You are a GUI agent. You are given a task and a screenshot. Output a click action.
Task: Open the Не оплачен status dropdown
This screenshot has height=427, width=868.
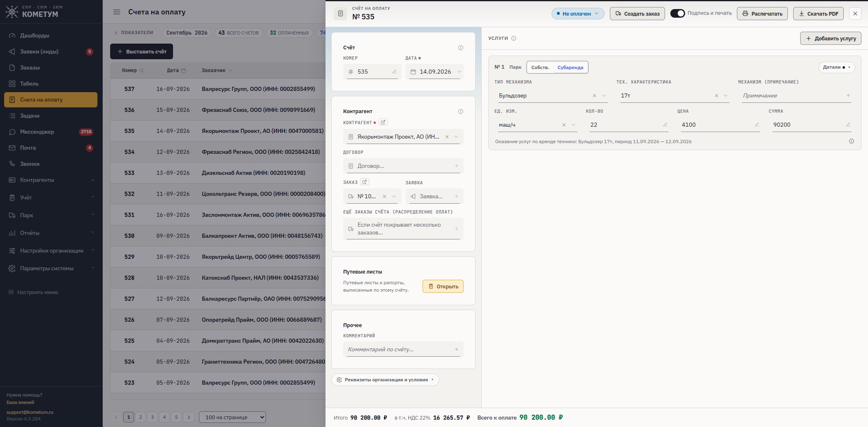click(577, 14)
